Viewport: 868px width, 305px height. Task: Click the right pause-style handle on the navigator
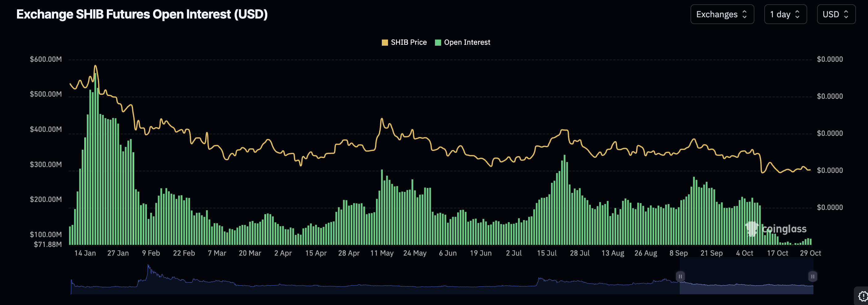click(812, 276)
